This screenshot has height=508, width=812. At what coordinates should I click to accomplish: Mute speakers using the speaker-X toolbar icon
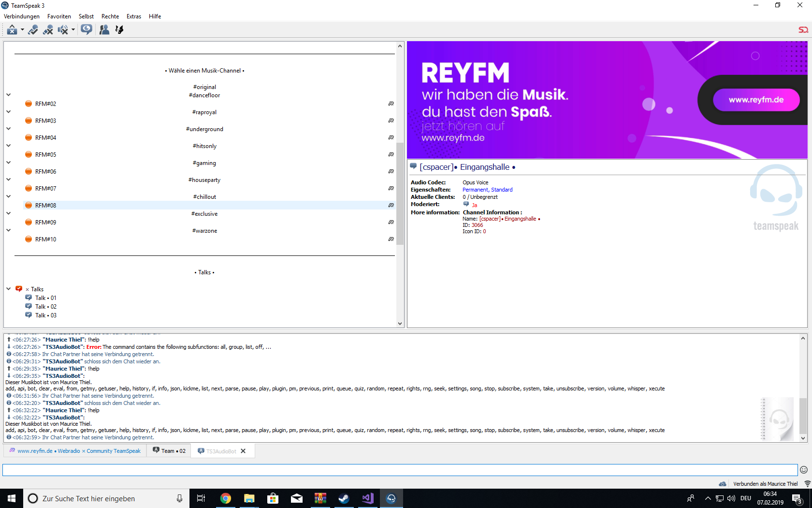click(64, 30)
